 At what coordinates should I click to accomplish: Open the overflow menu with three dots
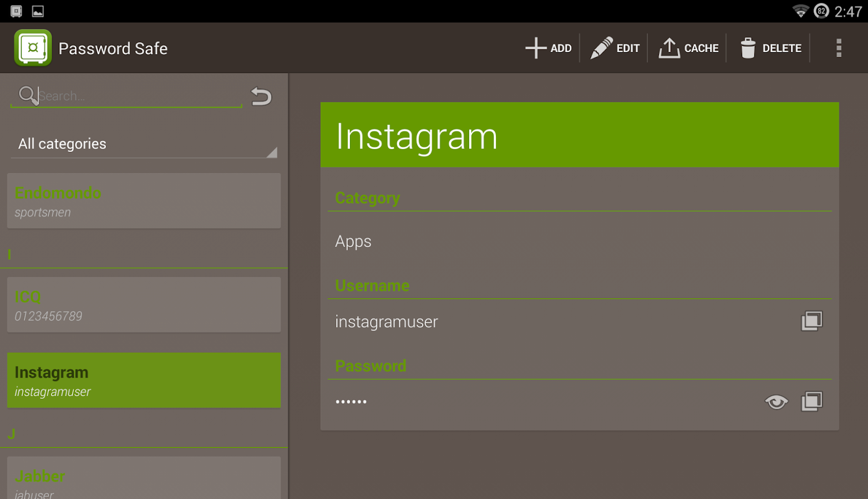[839, 48]
